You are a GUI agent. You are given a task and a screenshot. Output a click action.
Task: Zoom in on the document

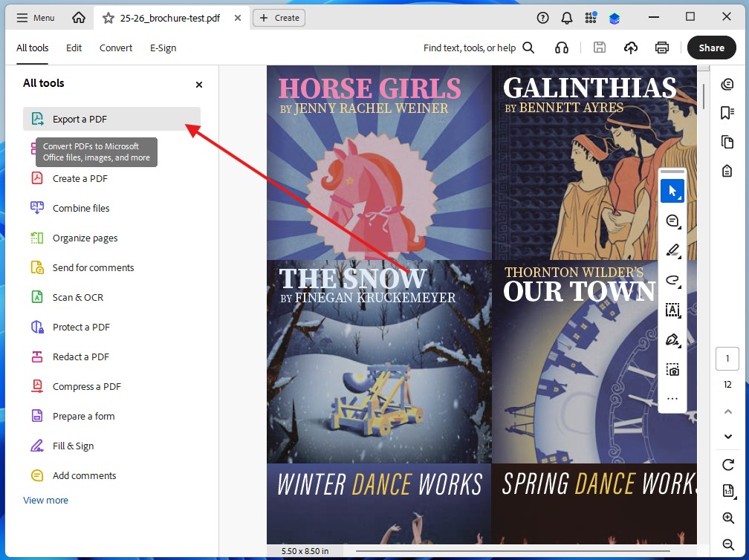click(x=727, y=518)
